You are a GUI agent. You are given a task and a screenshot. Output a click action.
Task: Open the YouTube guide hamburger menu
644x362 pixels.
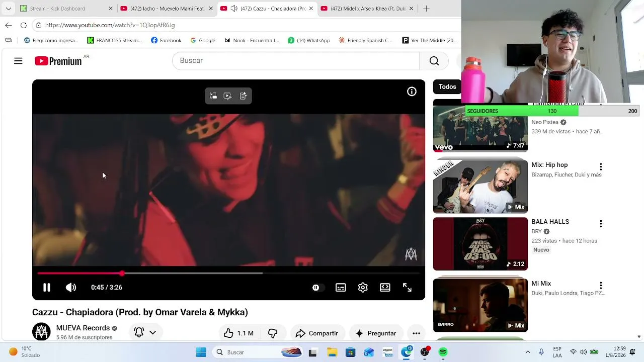(18, 61)
